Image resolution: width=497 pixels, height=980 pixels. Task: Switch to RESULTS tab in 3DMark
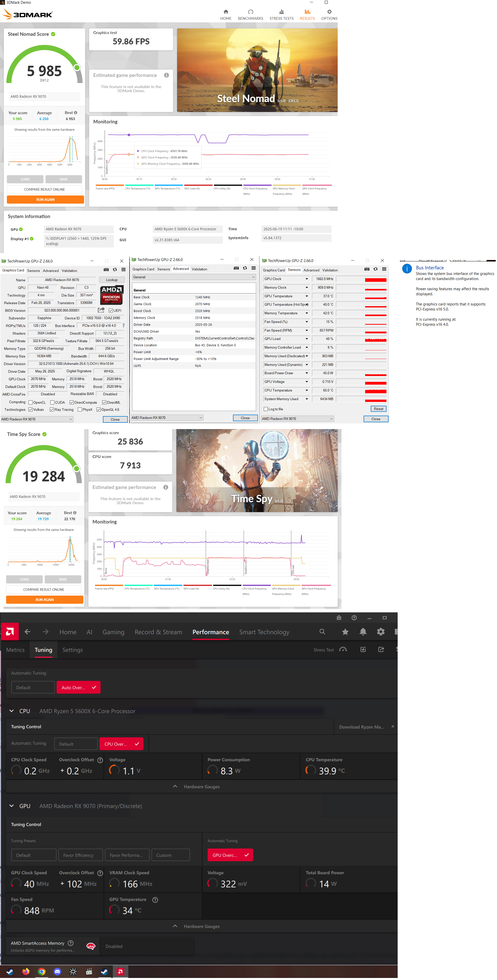coord(307,15)
